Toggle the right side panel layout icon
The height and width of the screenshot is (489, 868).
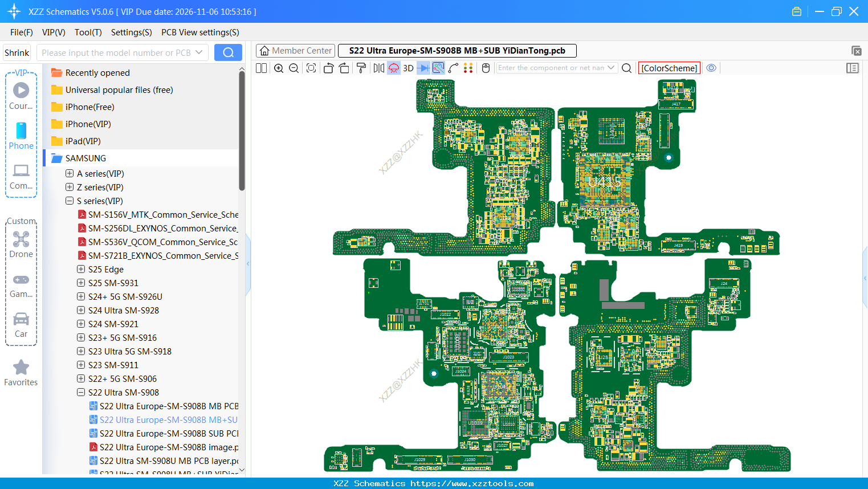tap(853, 68)
